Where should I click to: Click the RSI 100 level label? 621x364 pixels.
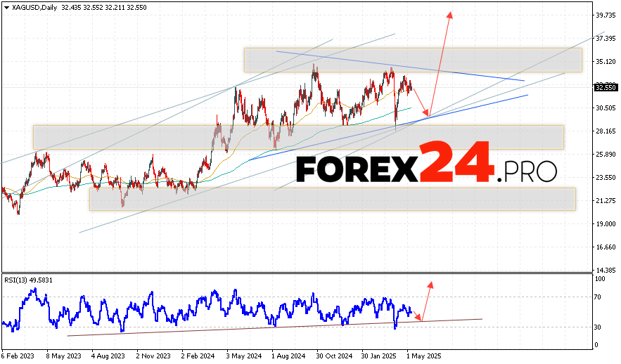point(601,279)
